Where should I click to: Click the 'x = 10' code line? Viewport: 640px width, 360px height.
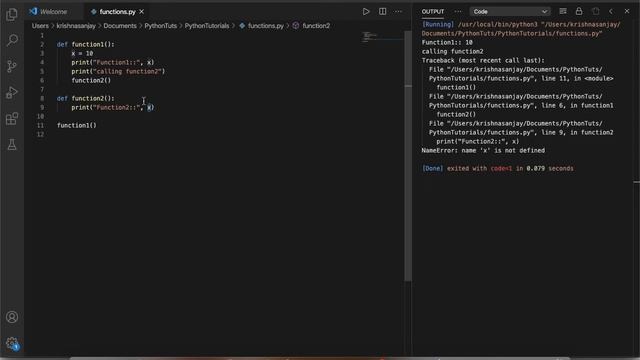tap(82, 53)
